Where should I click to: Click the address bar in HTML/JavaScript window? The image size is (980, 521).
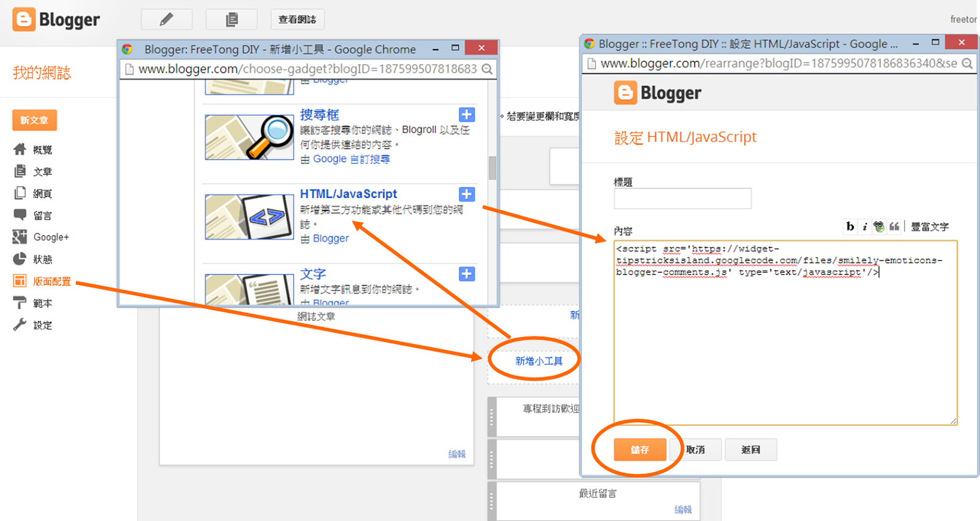point(778,63)
